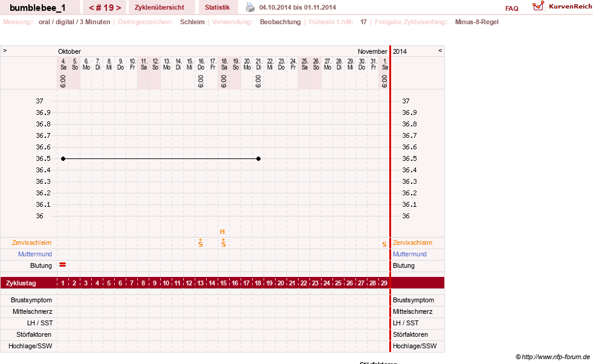The image size is (593, 364).
Task: Click the 'oral / digital / 3 Minuten' value
Action: point(74,22)
